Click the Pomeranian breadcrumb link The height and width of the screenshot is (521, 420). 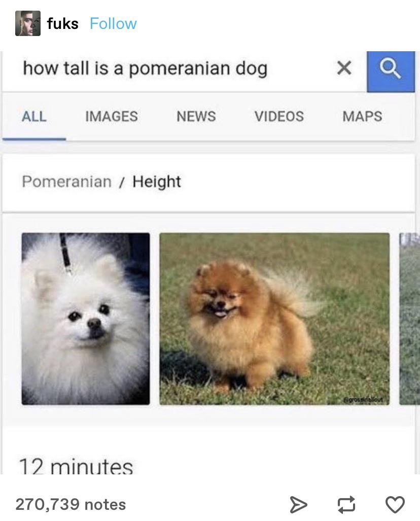(x=66, y=182)
